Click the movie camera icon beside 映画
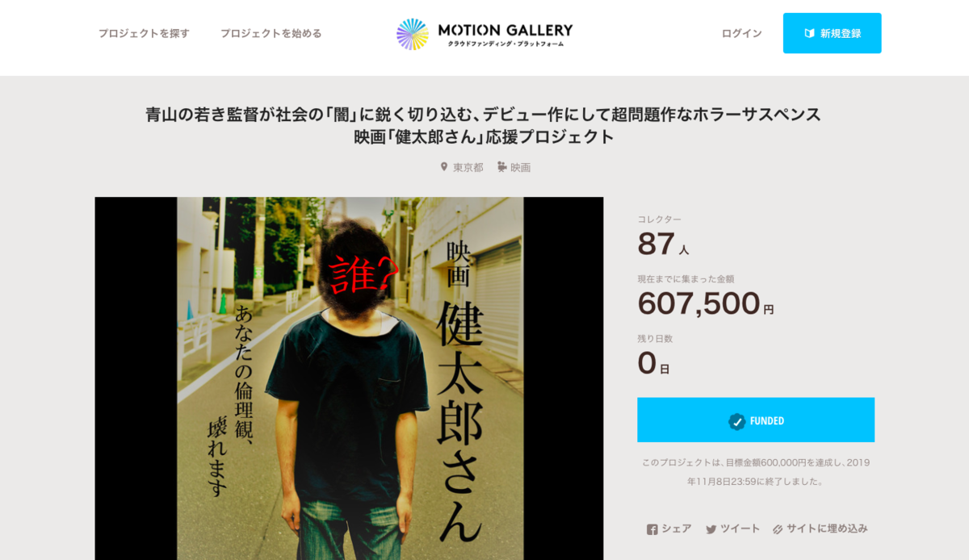 501,167
